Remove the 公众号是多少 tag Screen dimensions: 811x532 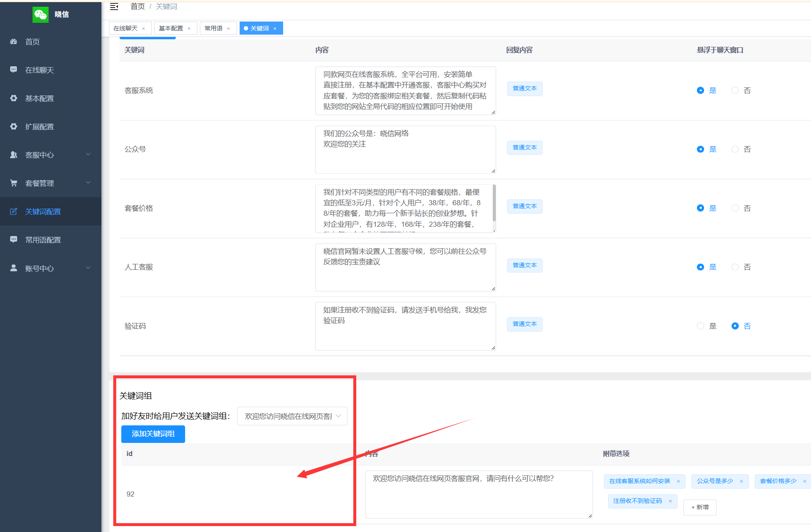(741, 481)
